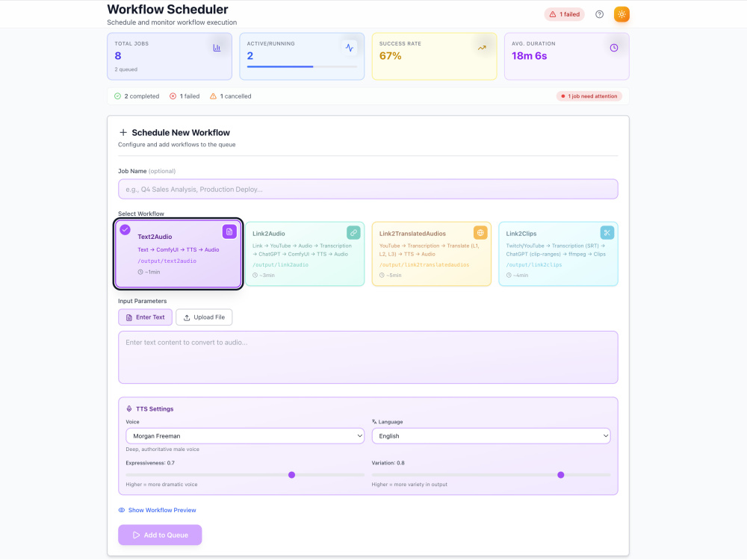Click the Active/Running progress bar
The width and height of the screenshot is (747, 560).
click(x=302, y=66)
